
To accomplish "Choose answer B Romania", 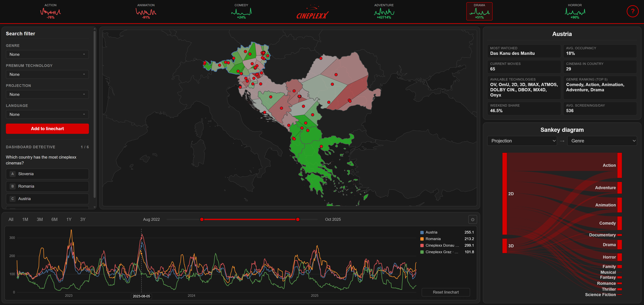I will pos(47,186).
